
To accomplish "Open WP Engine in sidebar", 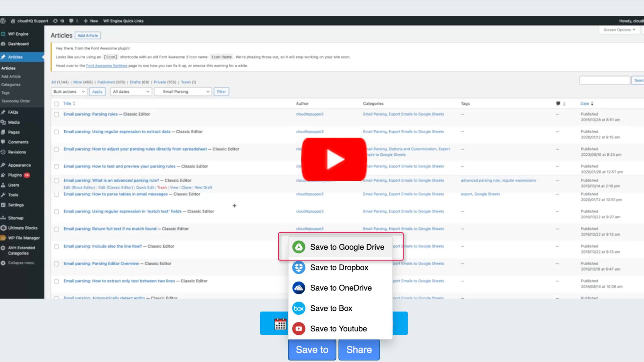I will (x=18, y=34).
